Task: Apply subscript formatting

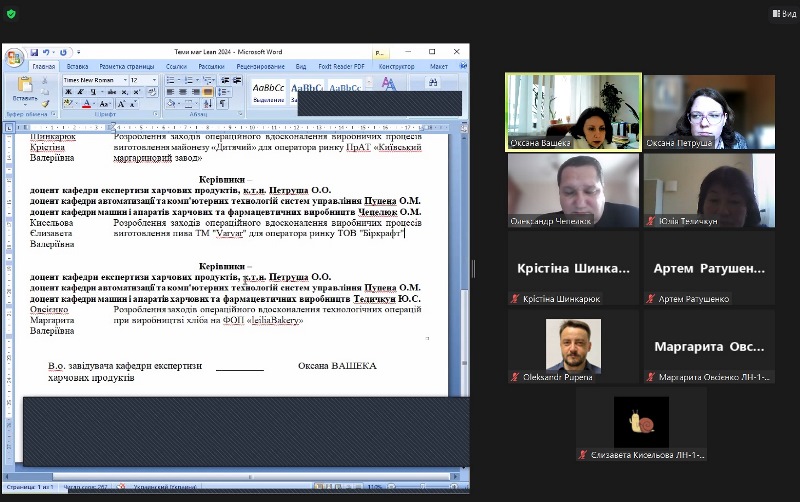Action: pyautogui.click(x=124, y=92)
